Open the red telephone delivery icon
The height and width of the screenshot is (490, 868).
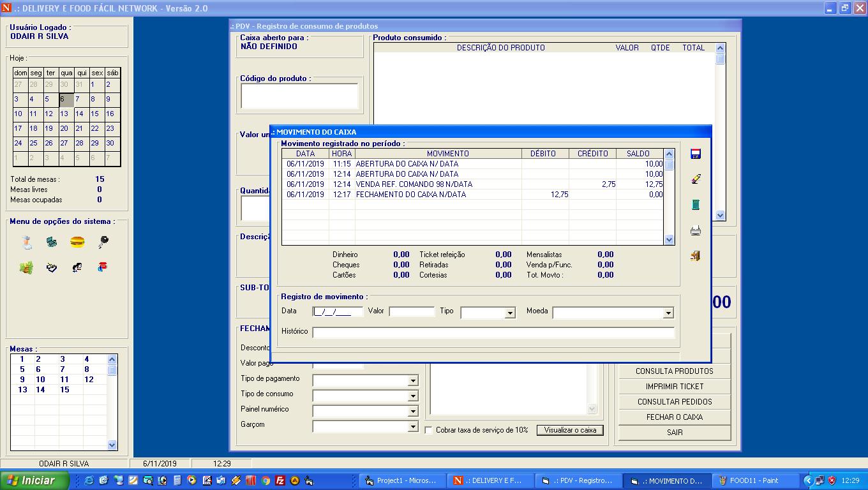click(x=103, y=267)
